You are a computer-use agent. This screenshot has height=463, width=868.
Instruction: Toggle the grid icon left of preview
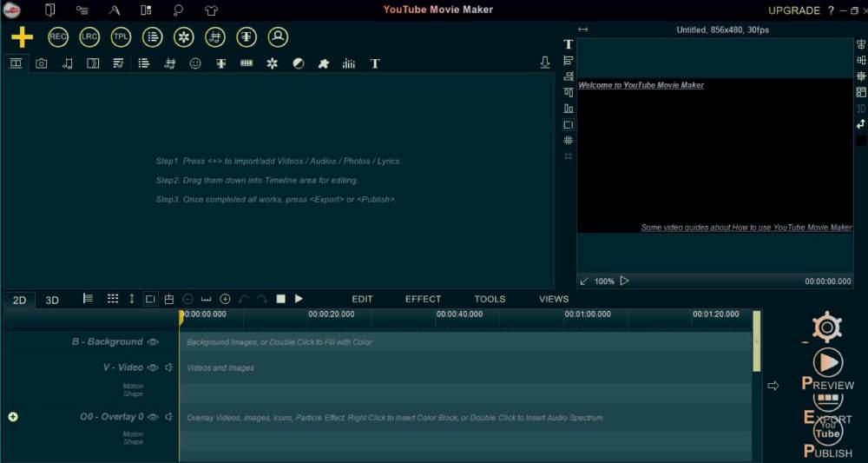pos(568,140)
